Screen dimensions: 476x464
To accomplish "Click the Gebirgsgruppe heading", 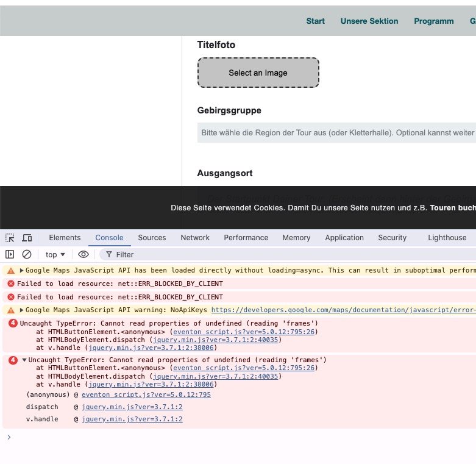I will pos(229,110).
